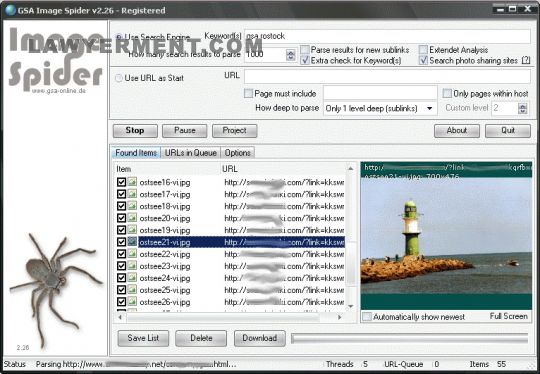Click spinner arrows for search results count
Screen dimensions: 540x374
click(291, 55)
